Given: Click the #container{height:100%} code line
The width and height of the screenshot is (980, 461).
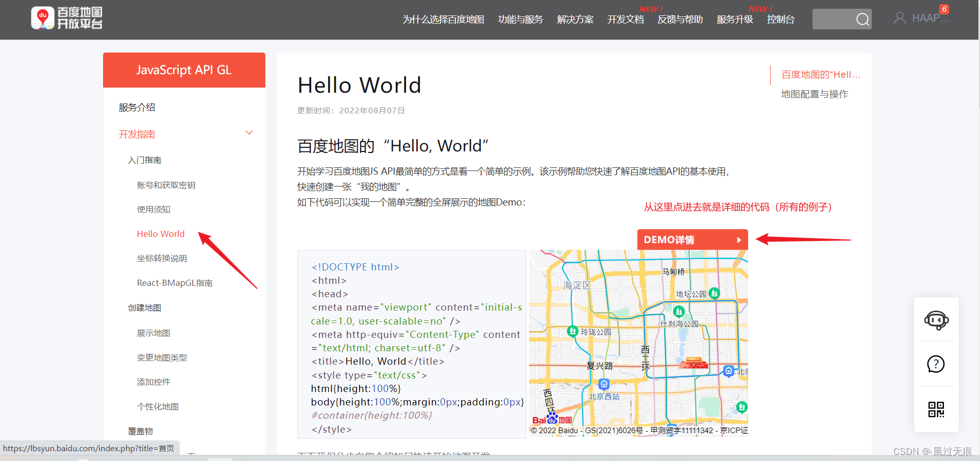Looking at the screenshot, I should [x=371, y=415].
